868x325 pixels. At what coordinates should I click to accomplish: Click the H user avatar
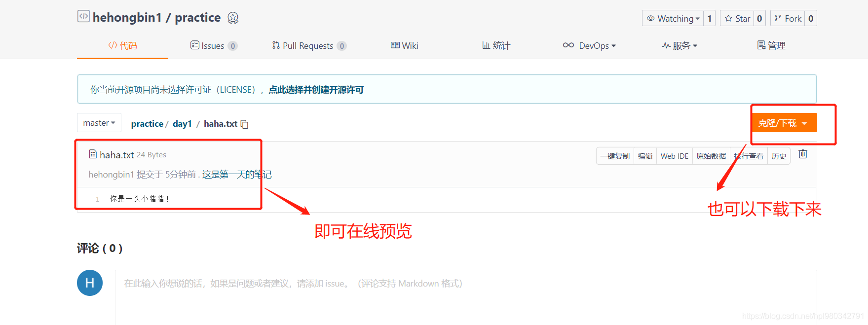point(90,283)
